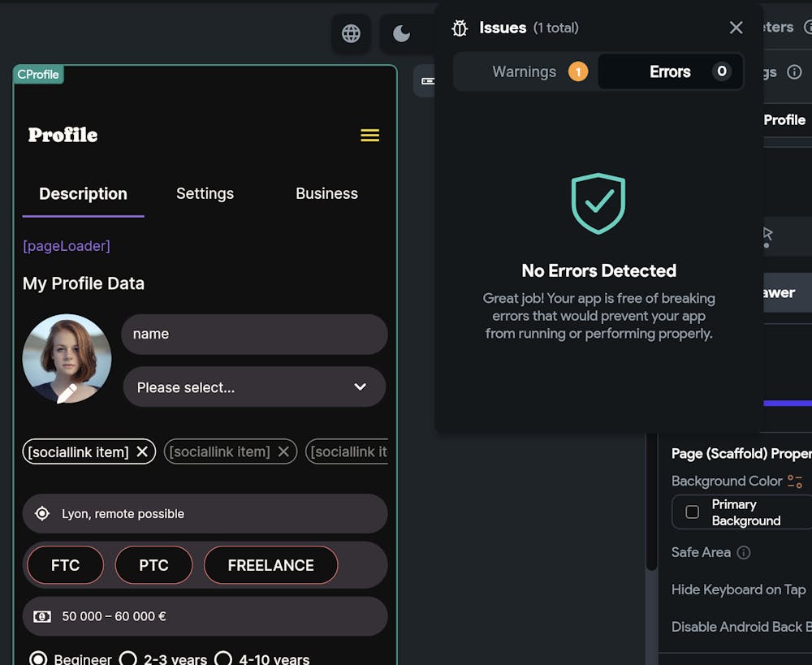Close the Issues panel
The height and width of the screenshot is (665, 812).
pyautogui.click(x=736, y=28)
